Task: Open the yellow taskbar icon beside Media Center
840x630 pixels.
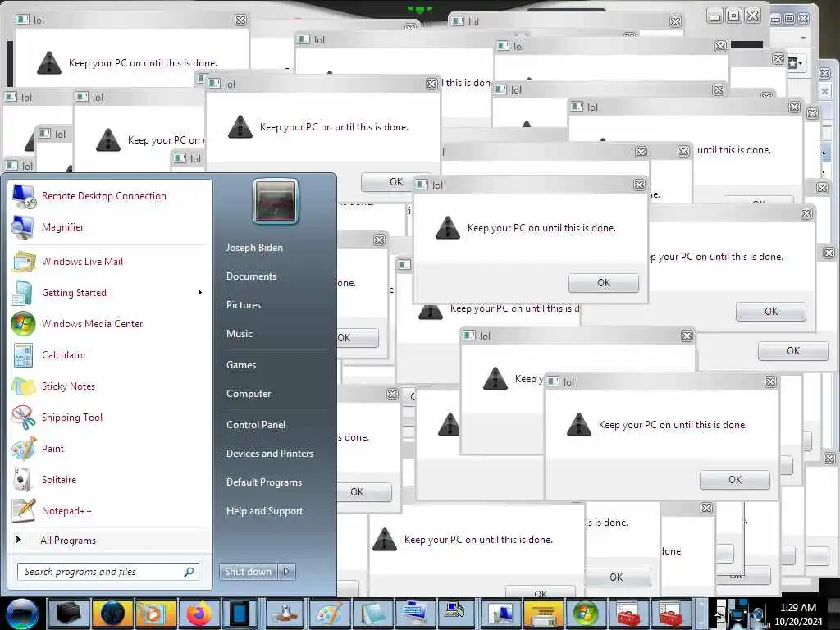Action: click(x=543, y=614)
